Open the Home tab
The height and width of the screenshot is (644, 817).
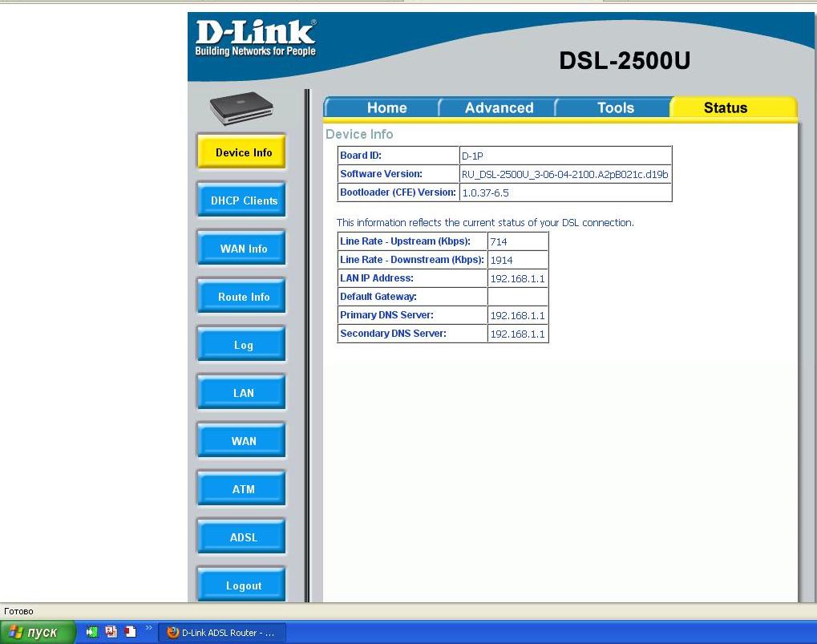[386, 107]
